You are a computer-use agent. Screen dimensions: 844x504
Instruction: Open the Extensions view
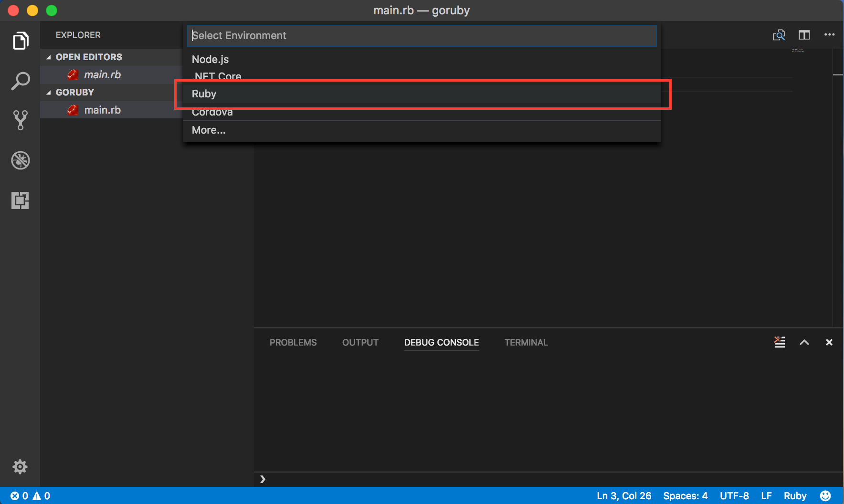pos(20,200)
